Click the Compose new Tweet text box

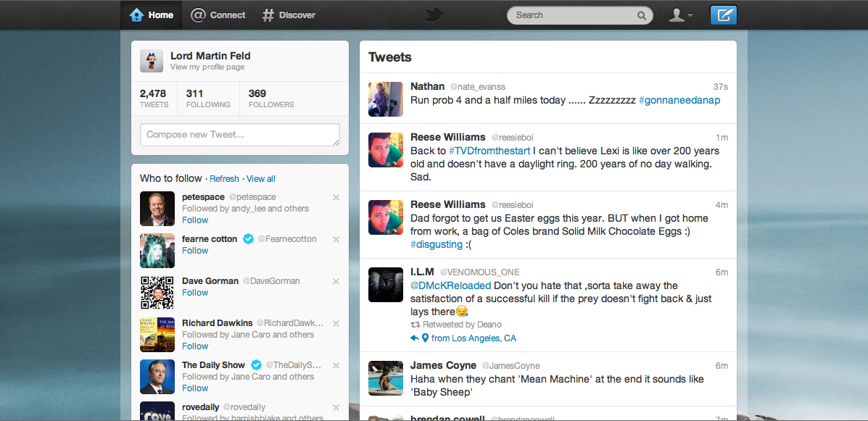(x=239, y=135)
